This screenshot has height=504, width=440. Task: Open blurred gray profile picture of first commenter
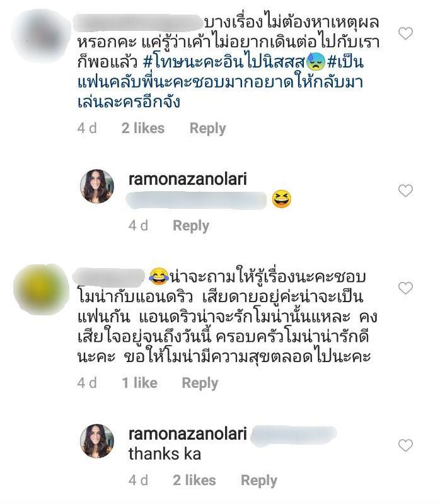[x=41, y=35]
